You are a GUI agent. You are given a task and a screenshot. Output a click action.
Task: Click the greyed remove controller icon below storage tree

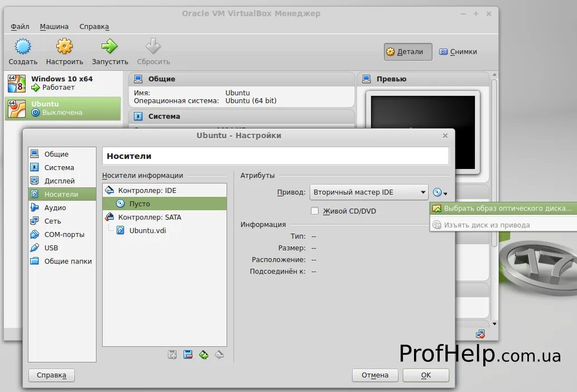point(219,355)
